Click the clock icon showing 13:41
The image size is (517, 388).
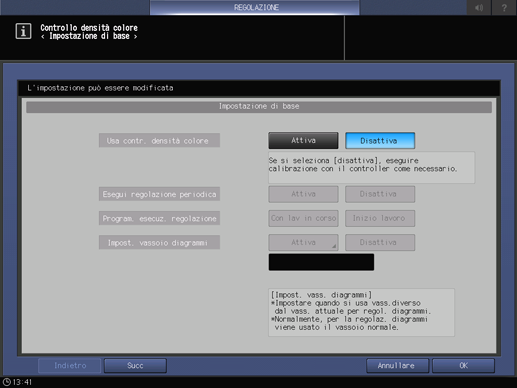coord(6,382)
